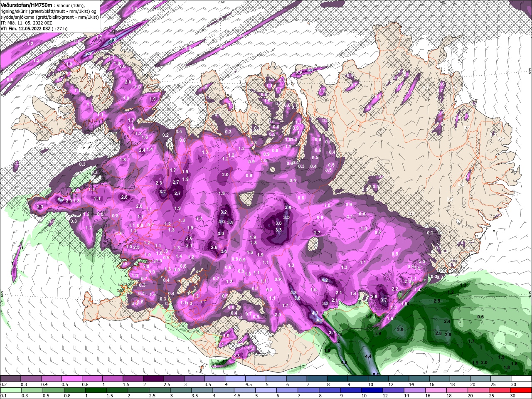Viewport: 532px width, 399px height.
Task: Pick bottom-row purple swatch between 12 and 14
Action: click(394, 390)
